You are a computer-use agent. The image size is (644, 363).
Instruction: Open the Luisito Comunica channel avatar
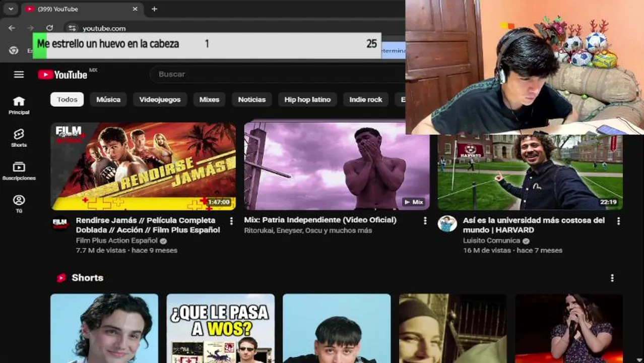pyautogui.click(x=447, y=223)
